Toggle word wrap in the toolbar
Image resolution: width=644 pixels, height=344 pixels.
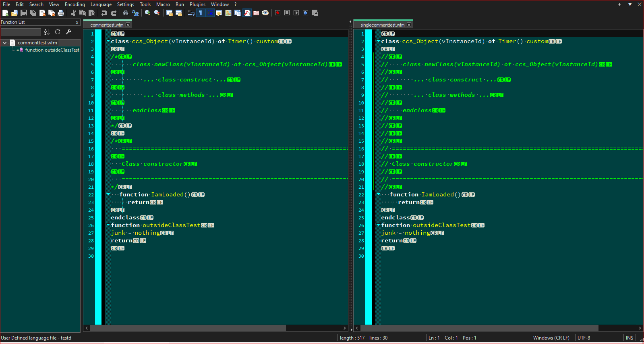(191, 13)
